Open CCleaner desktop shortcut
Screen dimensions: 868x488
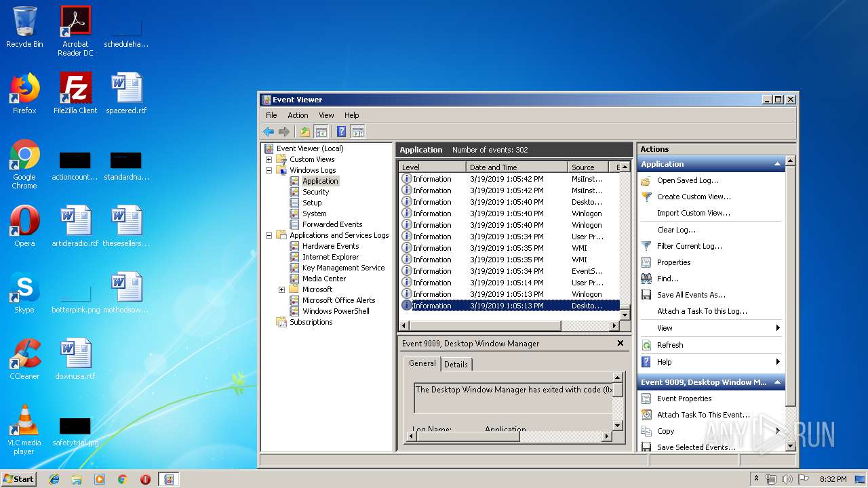pyautogui.click(x=24, y=359)
